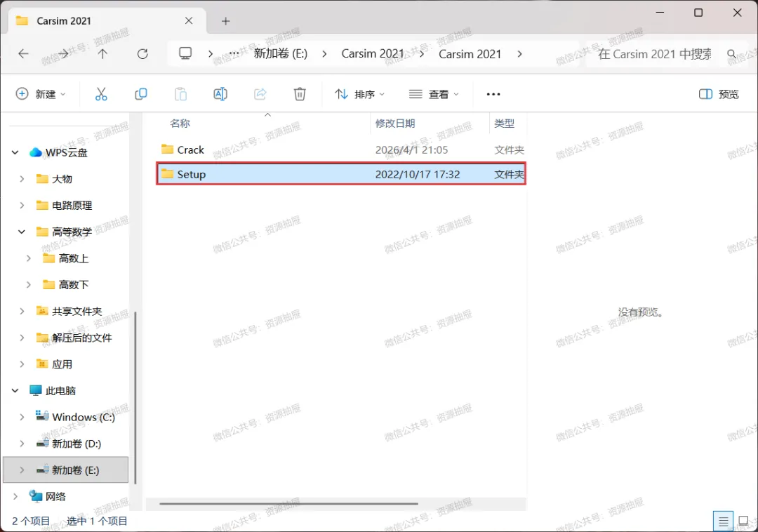Click the 2022/10/17 17:32 date cell
This screenshot has height=532, width=758.
click(418, 175)
